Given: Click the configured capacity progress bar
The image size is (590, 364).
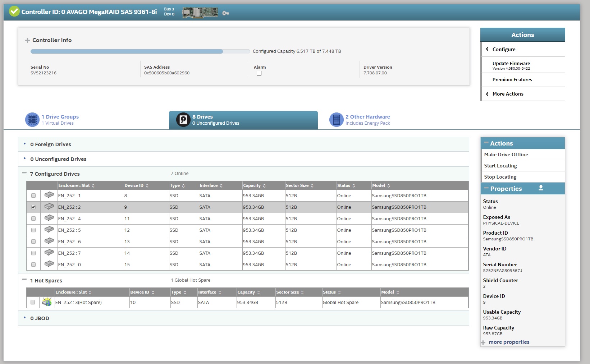Looking at the screenshot, I should point(140,51).
